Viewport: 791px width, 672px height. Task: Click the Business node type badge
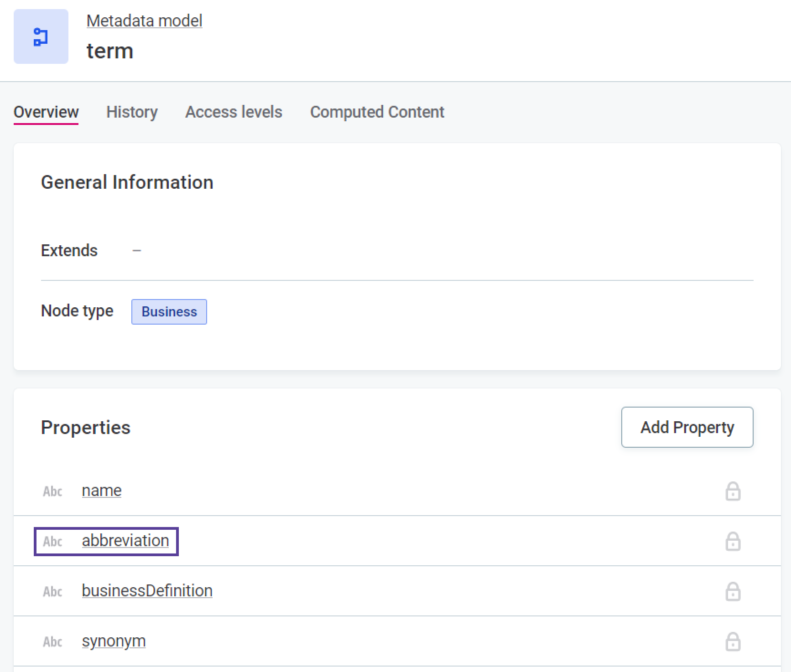click(x=169, y=312)
